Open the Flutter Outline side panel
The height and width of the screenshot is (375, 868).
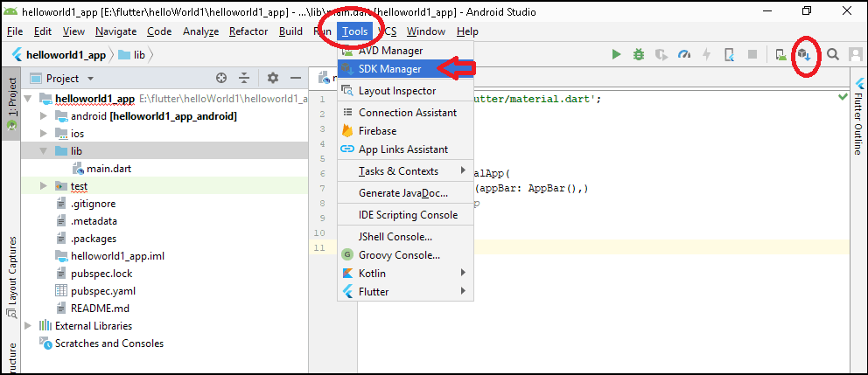pos(859,116)
